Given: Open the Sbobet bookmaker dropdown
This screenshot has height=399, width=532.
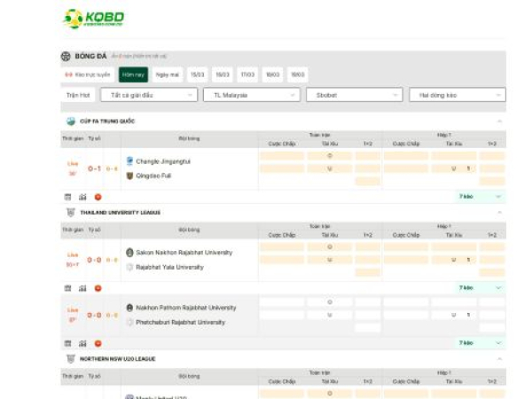Looking at the screenshot, I should 354,95.
